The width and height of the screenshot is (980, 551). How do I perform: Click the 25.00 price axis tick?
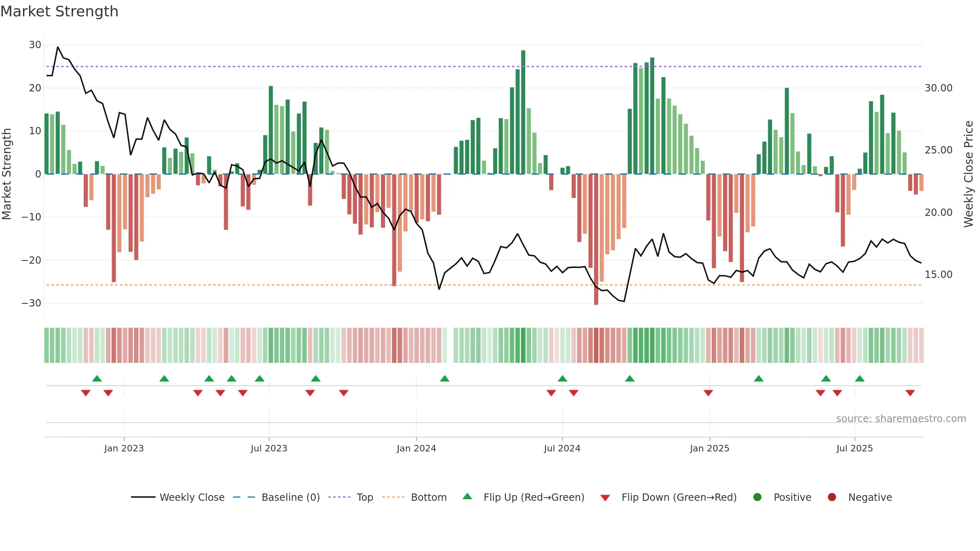pyautogui.click(x=939, y=150)
